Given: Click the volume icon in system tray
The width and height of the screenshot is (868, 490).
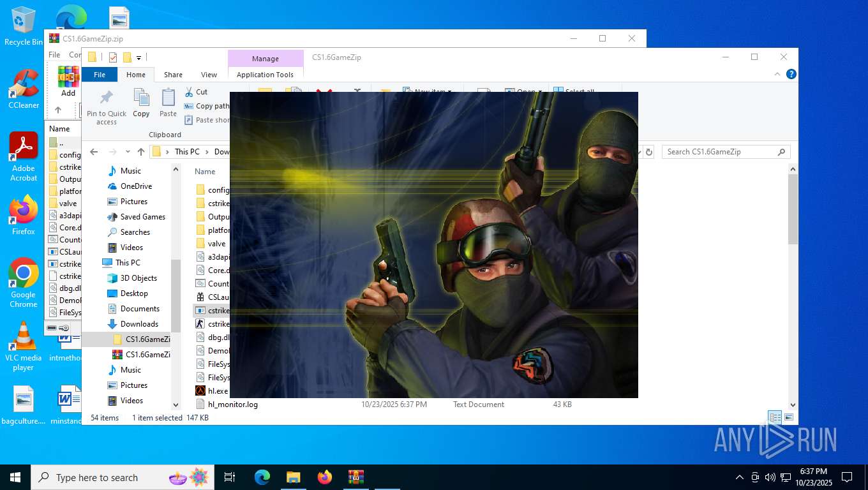Looking at the screenshot, I should pyautogui.click(x=770, y=477).
